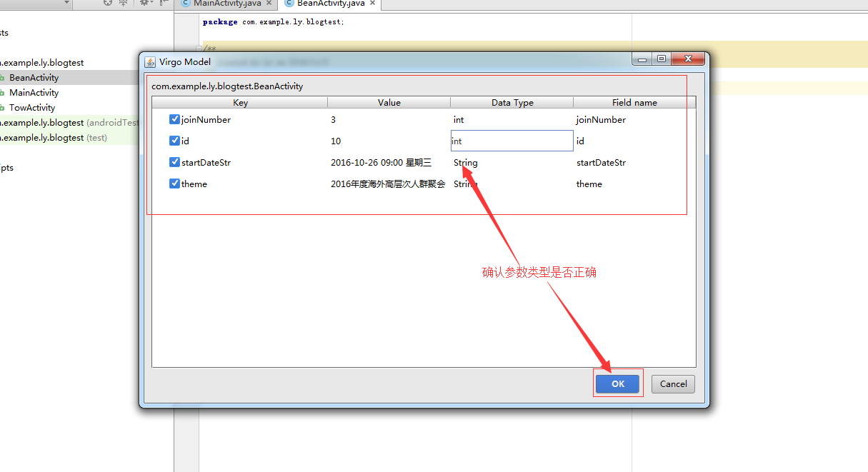Click the scroll from source icon
Screen dimensions: 868x472
click(108, 3)
